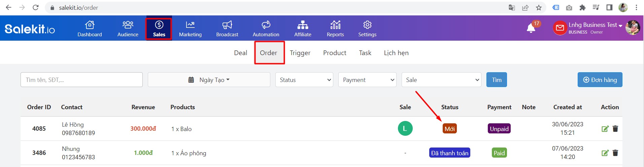The width and height of the screenshot is (644, 167).
Task: Open the Sale filter dropdown
Action: tap(441, 80)
